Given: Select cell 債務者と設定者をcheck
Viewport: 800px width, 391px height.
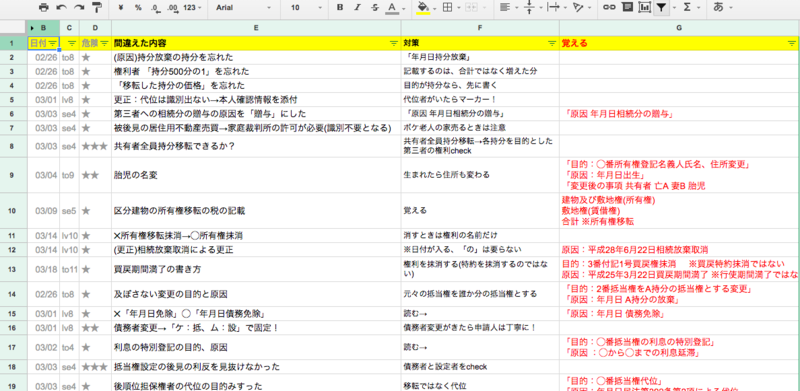Looking at the screenshot, I should click(x=480, y=366).
